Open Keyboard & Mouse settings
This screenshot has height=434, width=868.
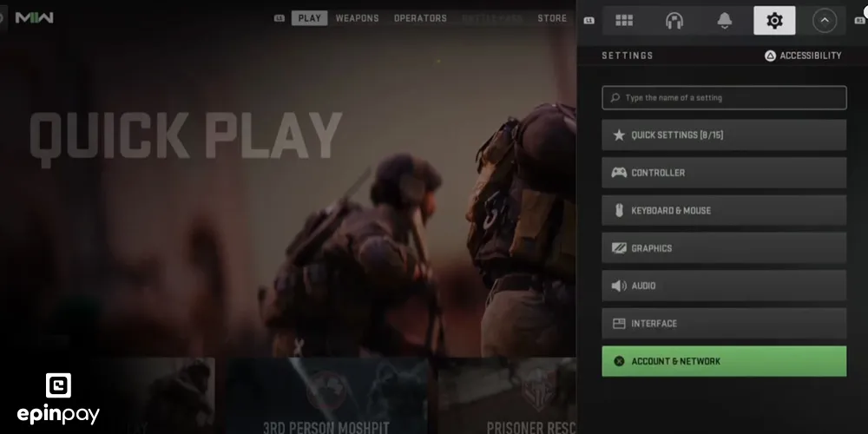(724, 210)
